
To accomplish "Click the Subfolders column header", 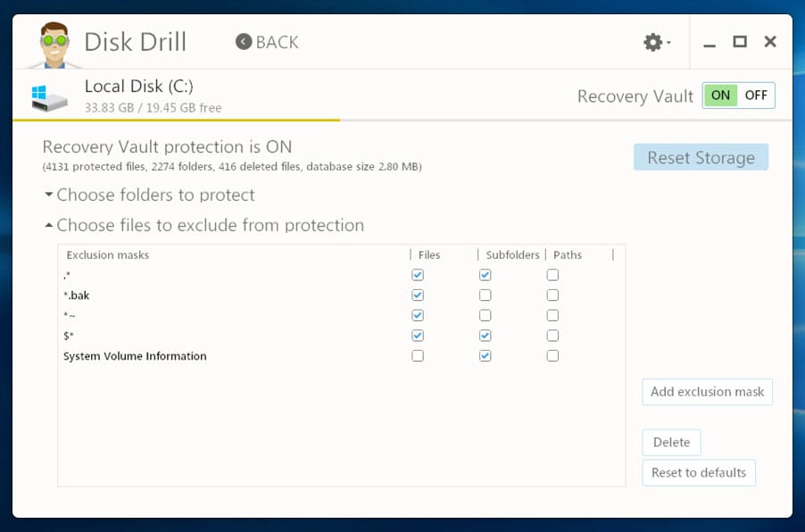I will [x=512, y=255].
